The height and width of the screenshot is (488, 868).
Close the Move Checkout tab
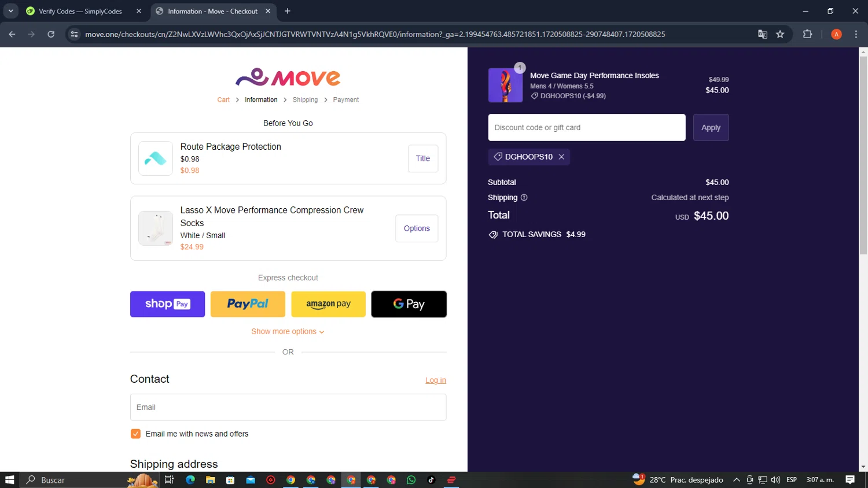pyautogui.click(x=268, y=11)
